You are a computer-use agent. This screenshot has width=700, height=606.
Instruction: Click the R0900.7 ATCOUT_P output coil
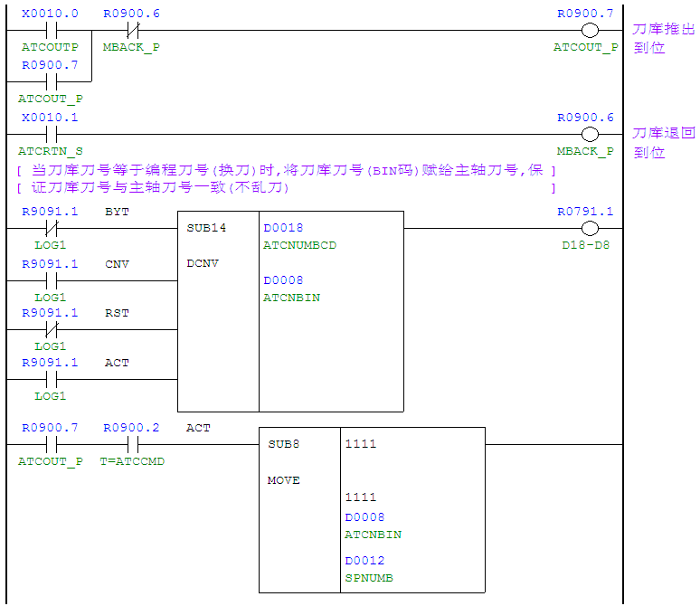pyautogui.click(x=591, y=30)
